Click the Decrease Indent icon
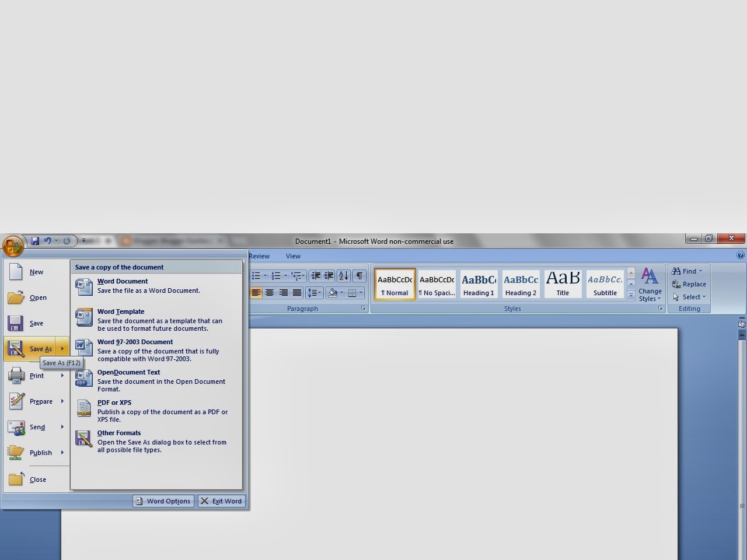 316,275
